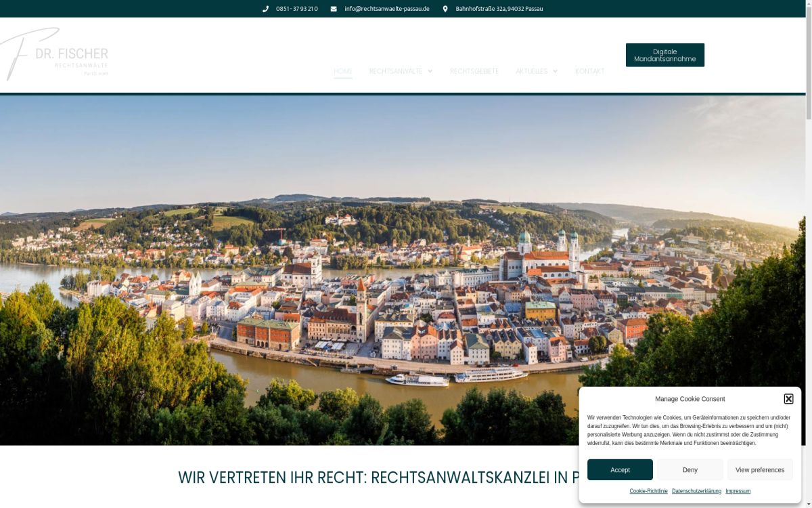Click the Digitale Mandantsannahme button
Image resolution: width=812 pixels, height=508 pixels.
point(664,55)
